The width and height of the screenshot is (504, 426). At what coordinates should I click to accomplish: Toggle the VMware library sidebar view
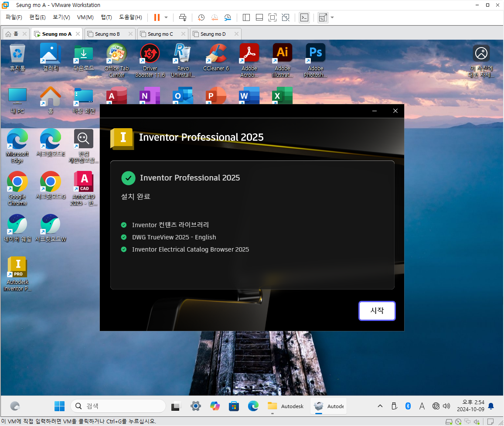coord(246,17)
